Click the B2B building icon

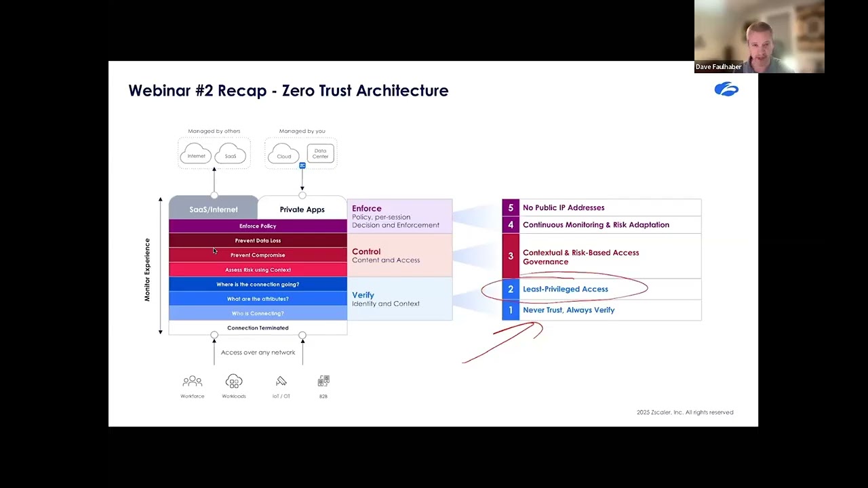pos(323,382)
